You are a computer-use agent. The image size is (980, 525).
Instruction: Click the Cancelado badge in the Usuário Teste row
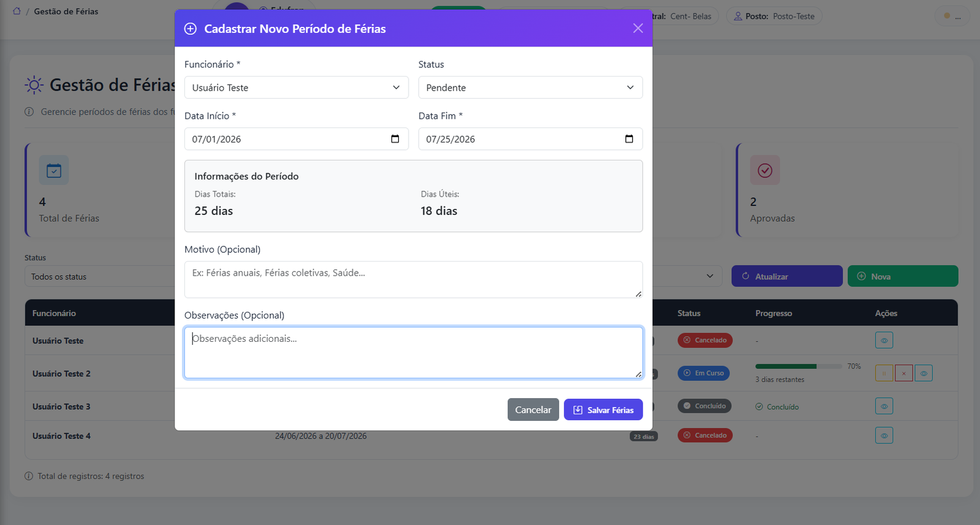[x=705, y=340]
